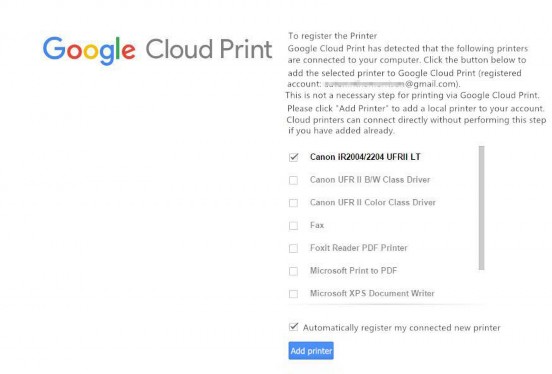Viewport: 552px width, 374px height.
Task: Click the Canon UFR II Color Class Driver label
Action: (372, 202)
